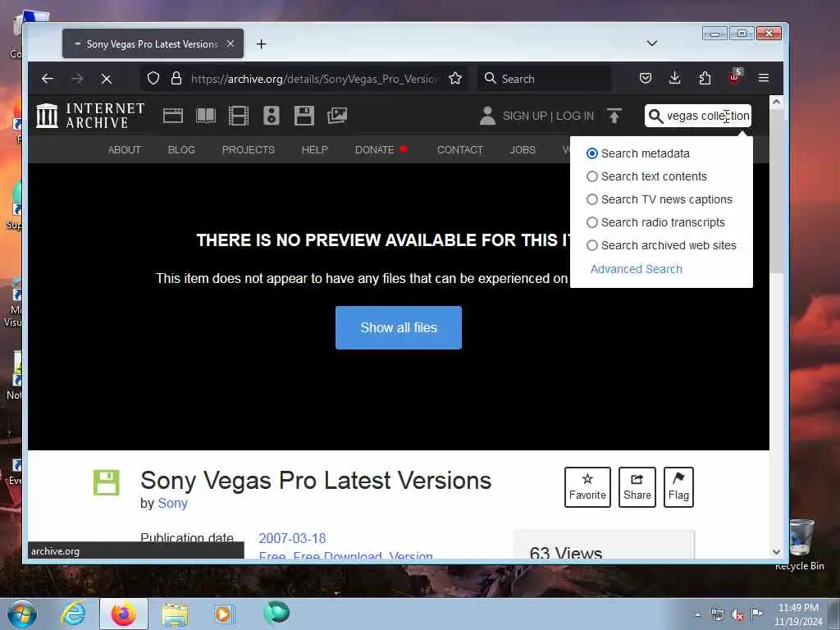
Task: Open the BLOG menu item
Action: [181, 150]
